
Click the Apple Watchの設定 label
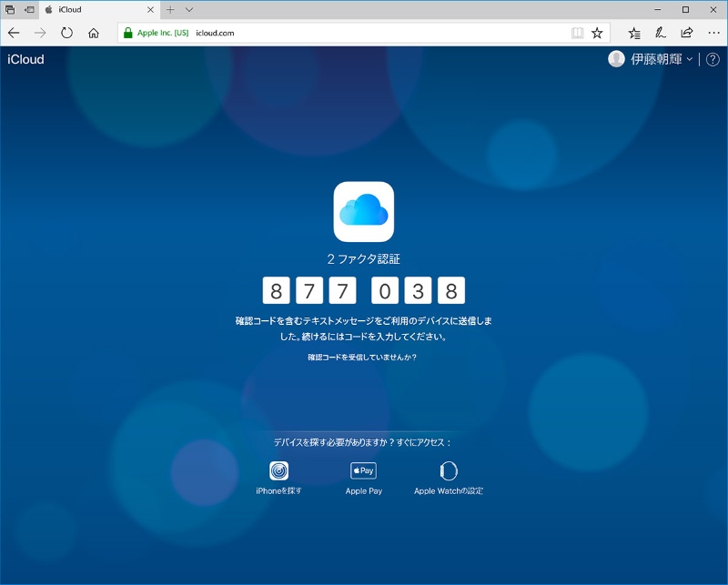point(449,490)
